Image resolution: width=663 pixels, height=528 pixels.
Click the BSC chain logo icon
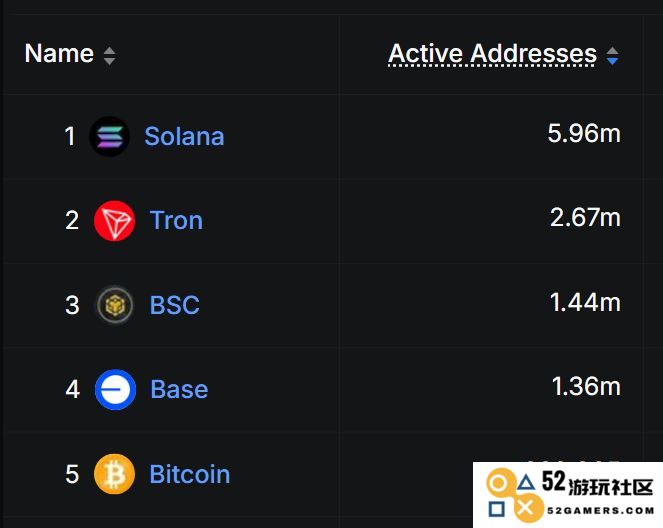(x=115, y=305)
